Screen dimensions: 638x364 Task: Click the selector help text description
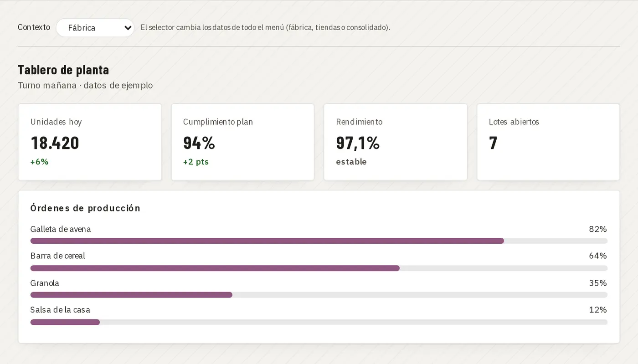tap(265, 27)
